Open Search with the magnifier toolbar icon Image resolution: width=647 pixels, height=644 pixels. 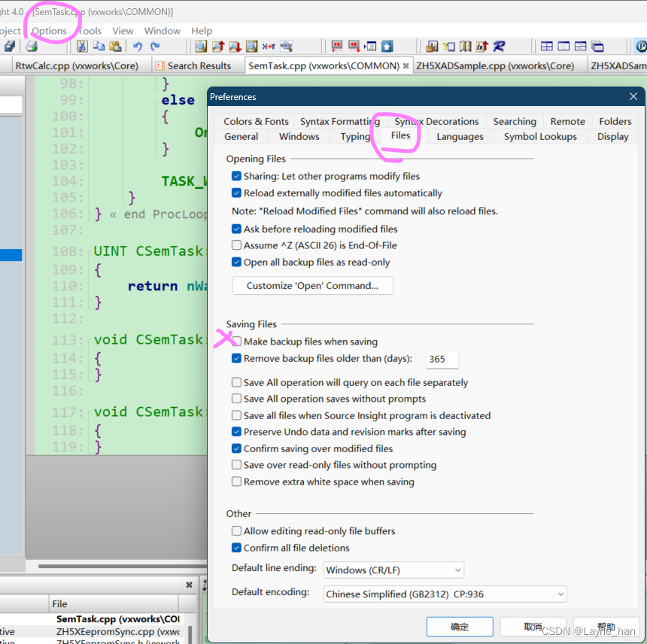pos(200,47)
